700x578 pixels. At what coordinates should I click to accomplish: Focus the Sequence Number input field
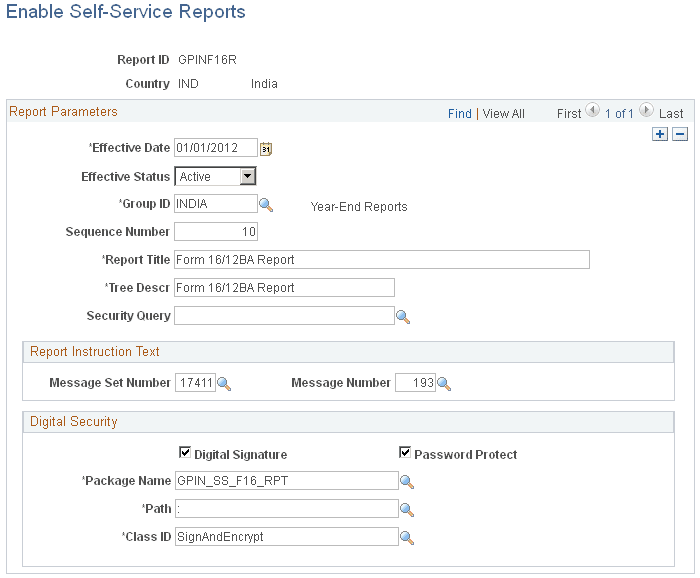pyautogui.click(x=216, y=232)
